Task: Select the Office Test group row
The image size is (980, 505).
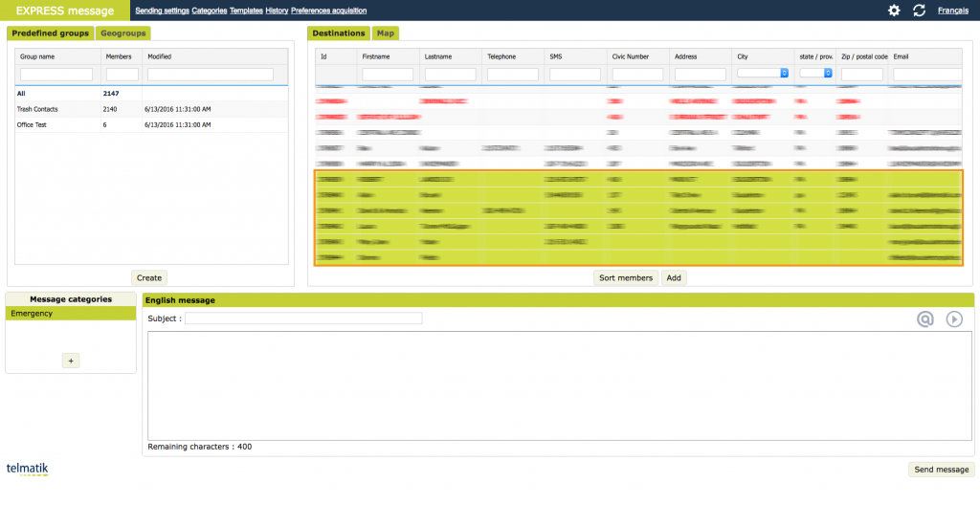Action: click(151, 125)
